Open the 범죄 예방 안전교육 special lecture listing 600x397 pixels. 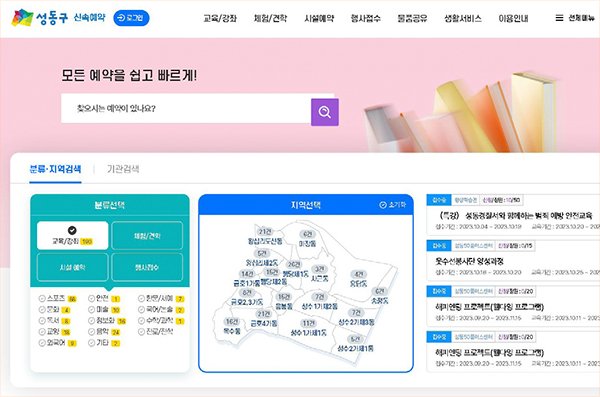coord(515,216)
